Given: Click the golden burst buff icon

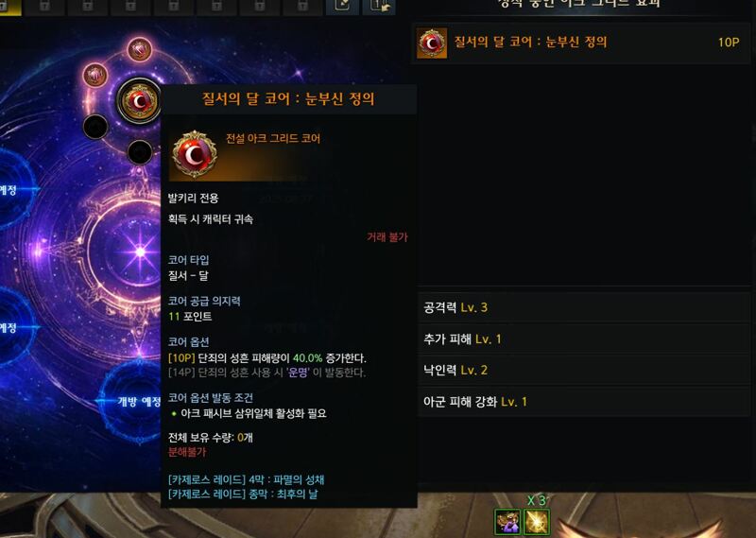Looking at the screenshot, I should click(536, 522).
